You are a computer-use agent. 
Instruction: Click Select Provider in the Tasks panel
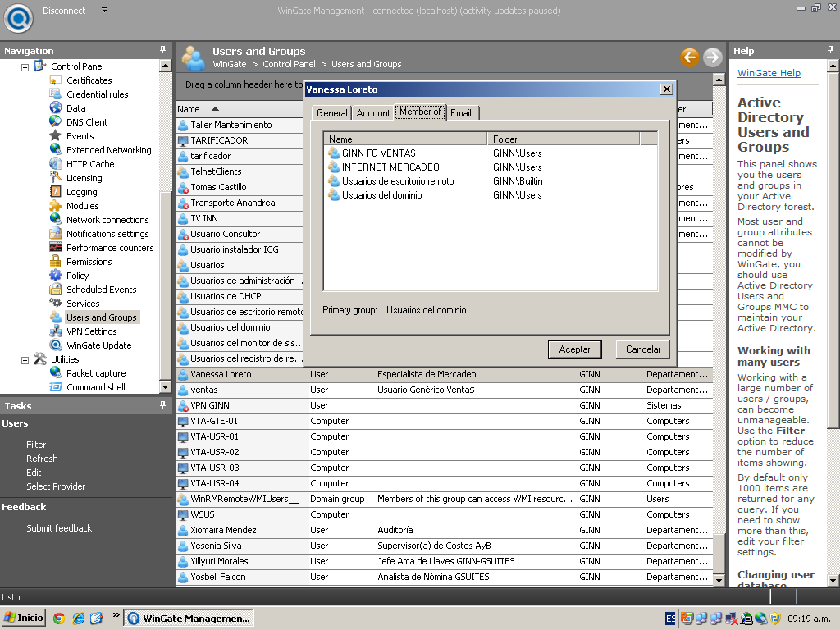[56, 486]
